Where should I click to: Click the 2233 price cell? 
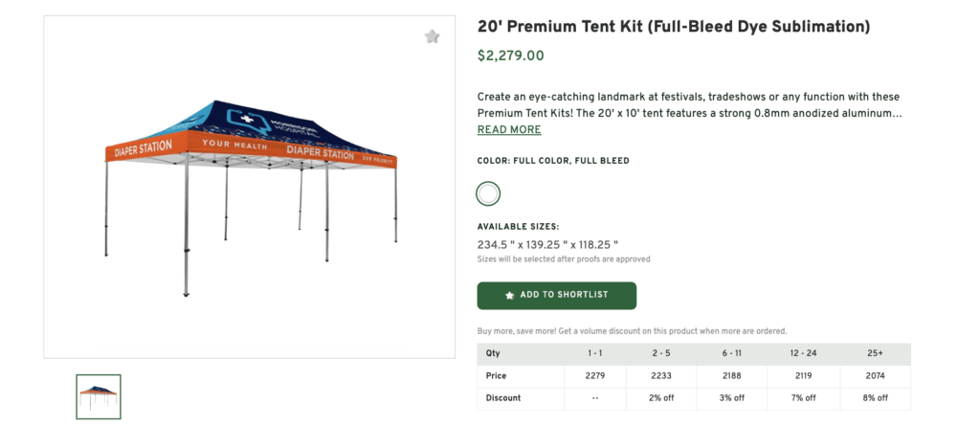tap(663, 376)
